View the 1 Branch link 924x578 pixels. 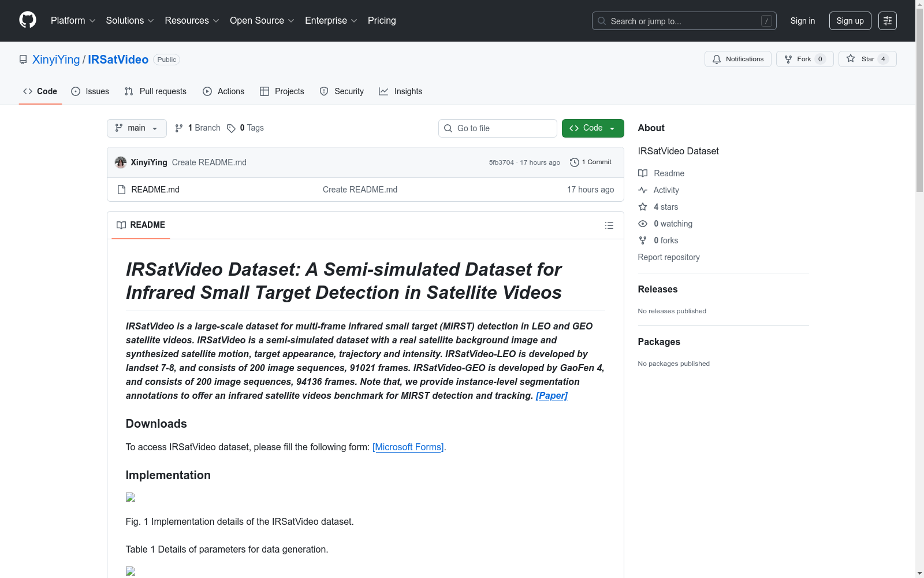[x=198, y=128]
